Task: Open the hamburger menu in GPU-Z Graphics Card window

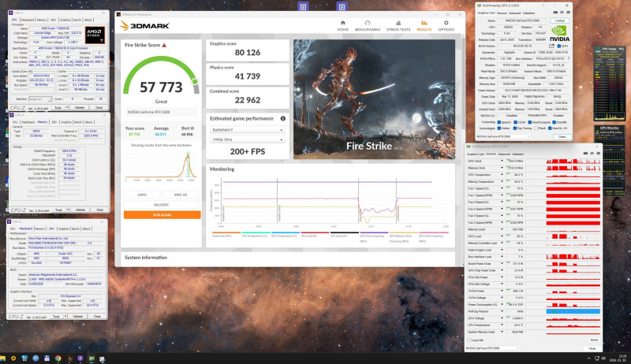Action: click(x=568, y=13)
